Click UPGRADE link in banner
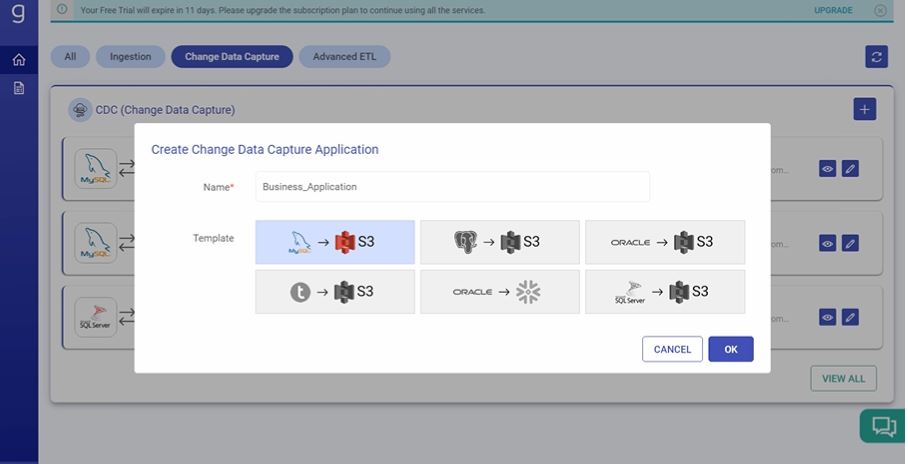 833,10
